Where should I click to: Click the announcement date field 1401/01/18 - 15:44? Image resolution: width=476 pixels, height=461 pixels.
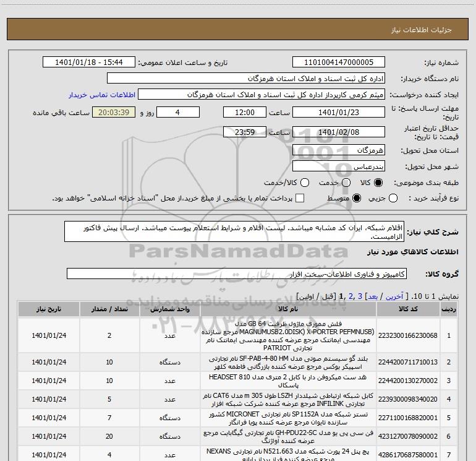coord(89,62)
